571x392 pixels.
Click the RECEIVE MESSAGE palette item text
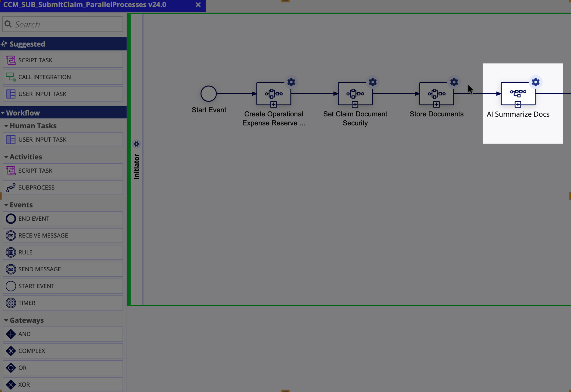tap(43, 236)
